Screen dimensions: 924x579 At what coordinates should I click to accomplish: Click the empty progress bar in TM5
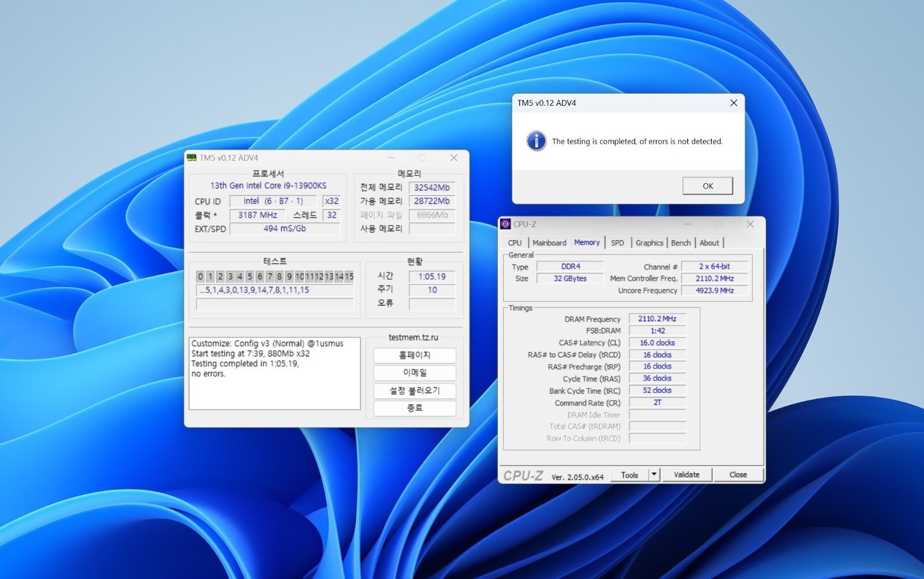click(x=275, y=305)
